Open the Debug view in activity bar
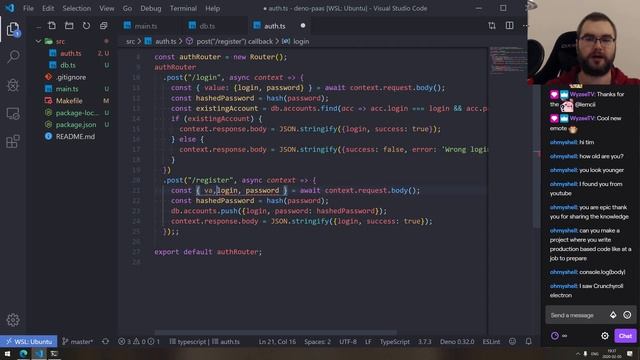This screenshot has height=360, width=640. click(x=13, y=85)
